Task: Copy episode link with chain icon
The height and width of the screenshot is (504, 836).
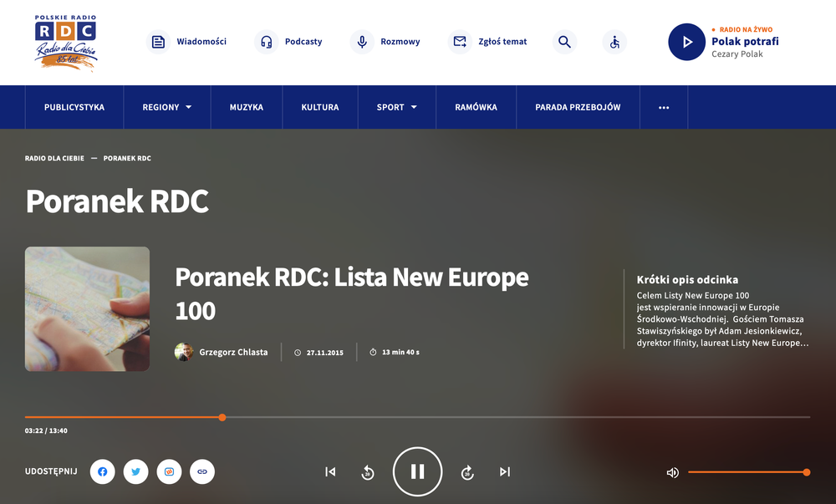Action: click(x=202, y=471)
